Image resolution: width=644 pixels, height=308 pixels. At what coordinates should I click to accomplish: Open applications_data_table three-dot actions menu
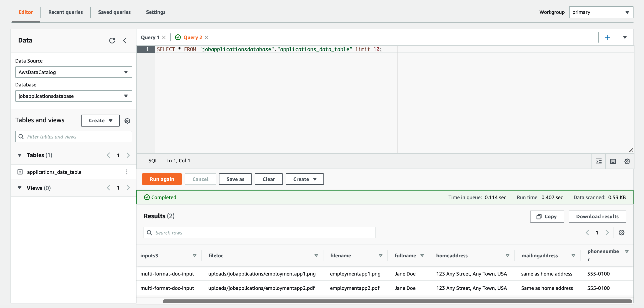tap(127, 172)
